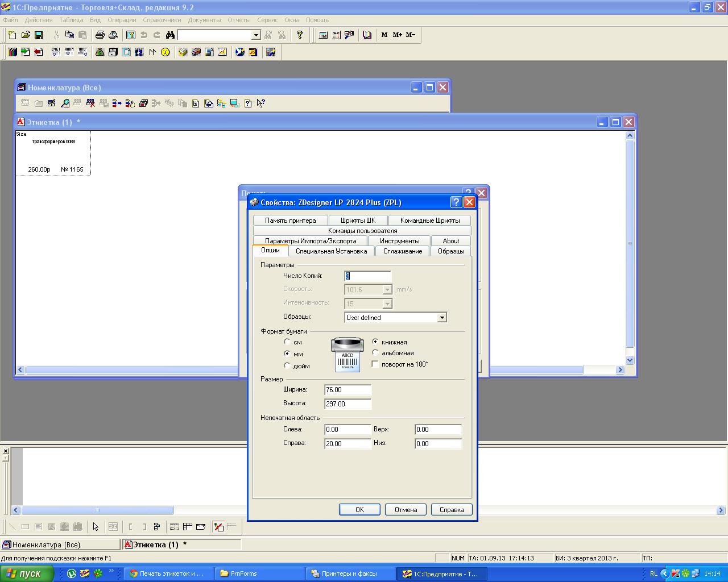Click horizontal scrollbar thumb in message panel

pos(97,510)
